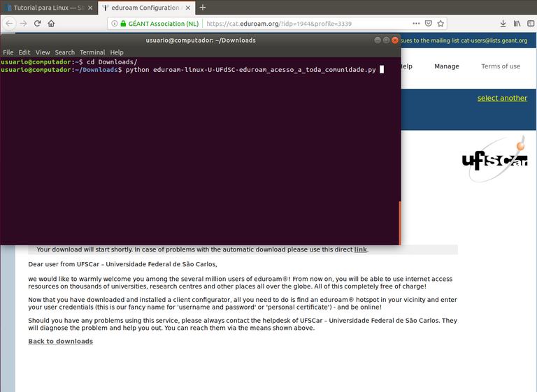Open the terminal Edit menu
The height and width of the screenshot is (392, 537).
coord(24,52)
